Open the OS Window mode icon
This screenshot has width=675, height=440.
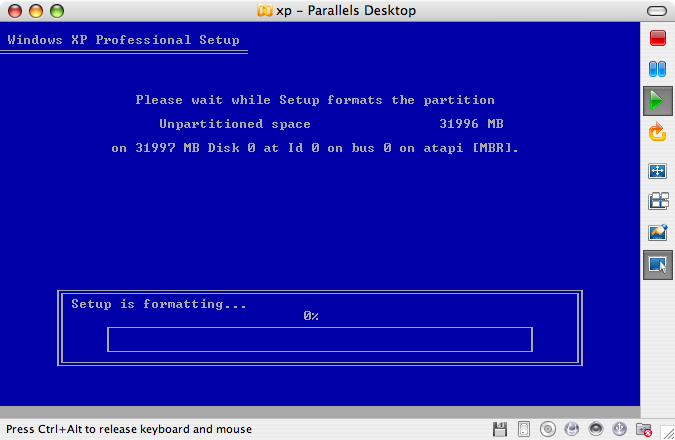[x=658, y=201]
